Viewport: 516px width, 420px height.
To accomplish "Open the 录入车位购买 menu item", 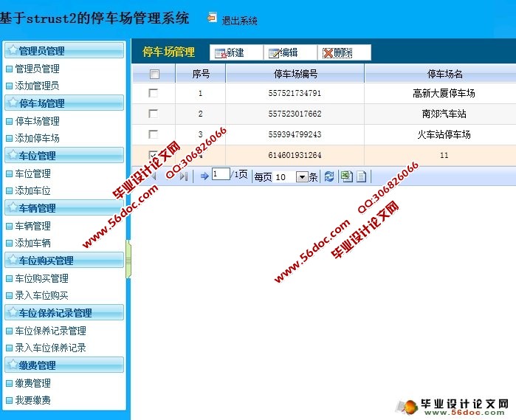I will coord(42,295).
